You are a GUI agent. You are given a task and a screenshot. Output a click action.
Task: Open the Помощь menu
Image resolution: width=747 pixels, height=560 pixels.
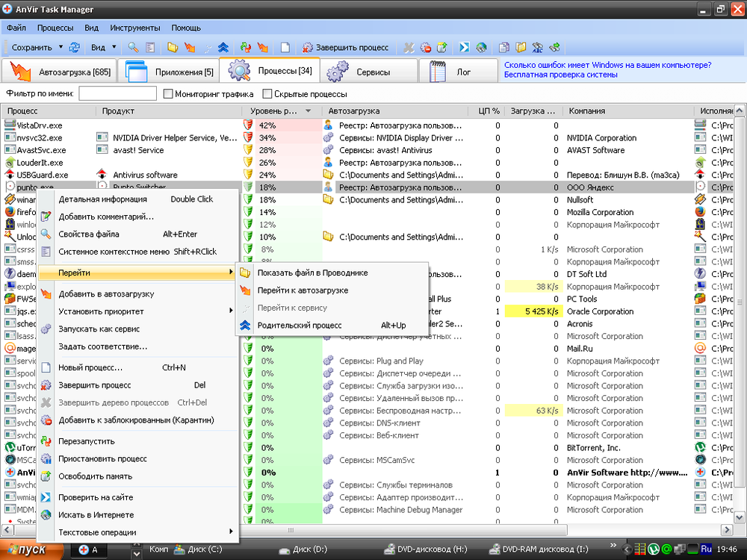pos(186,28)
